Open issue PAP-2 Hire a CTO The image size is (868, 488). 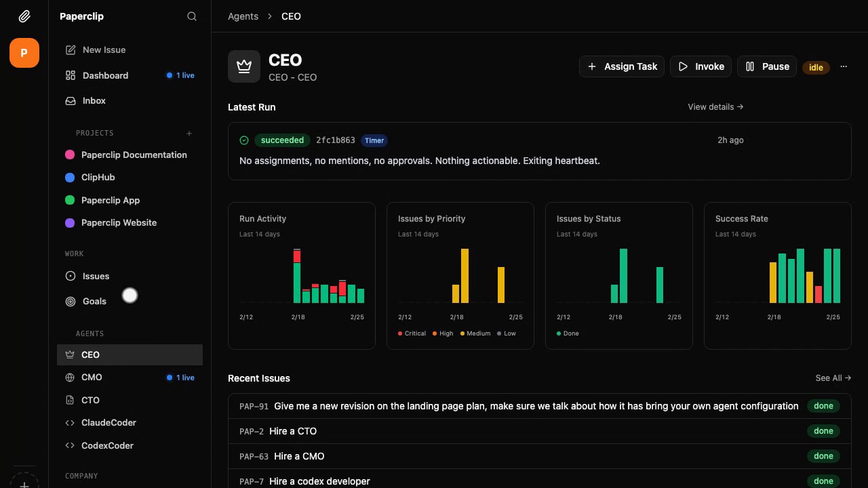(x=540, y=431)
